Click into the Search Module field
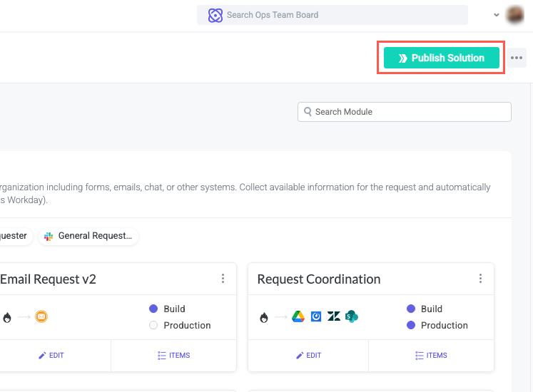This screenshot has width=533, height=392. pos(404,112)
